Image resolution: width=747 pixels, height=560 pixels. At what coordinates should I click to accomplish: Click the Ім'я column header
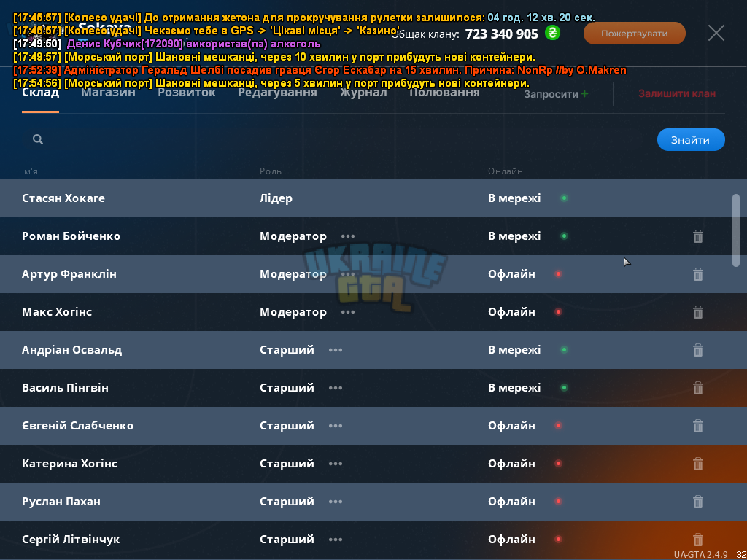(x=29, y=171)
